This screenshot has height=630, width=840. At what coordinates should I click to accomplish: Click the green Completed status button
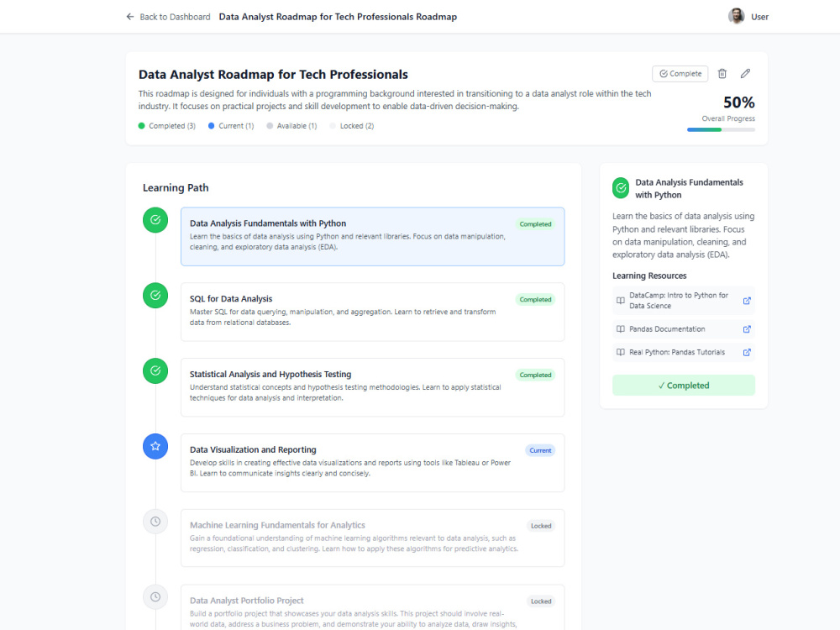click(684, 386)
